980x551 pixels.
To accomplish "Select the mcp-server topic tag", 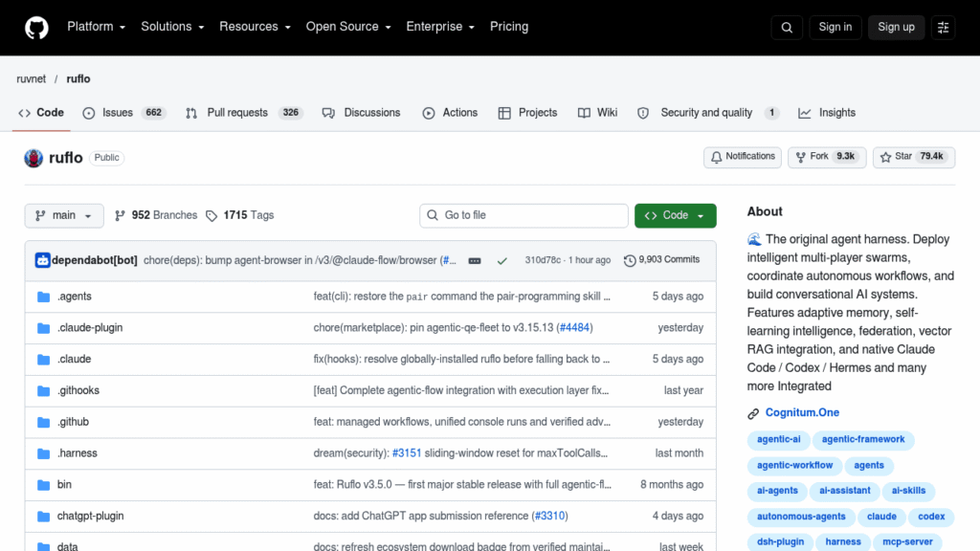I will [x=907, y=542].
